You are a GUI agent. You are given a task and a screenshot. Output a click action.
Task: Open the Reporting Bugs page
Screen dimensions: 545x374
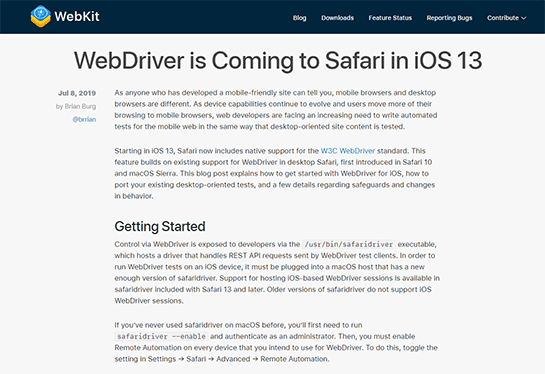coord(449,18)
